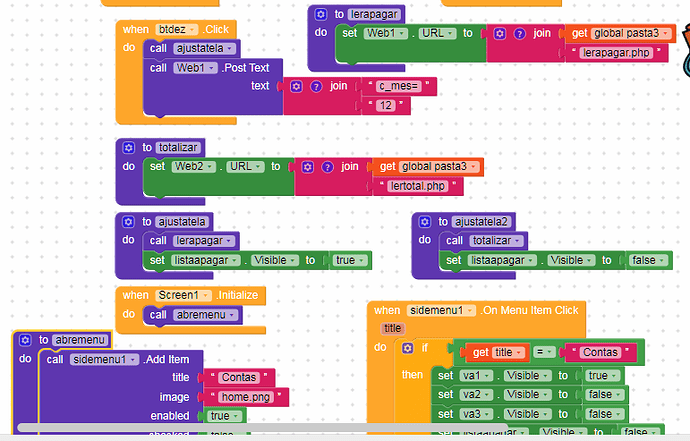Click the 'Contas' text in Add Item title
The width and height of the screenshot is (690, 441).
coord(239,378)
